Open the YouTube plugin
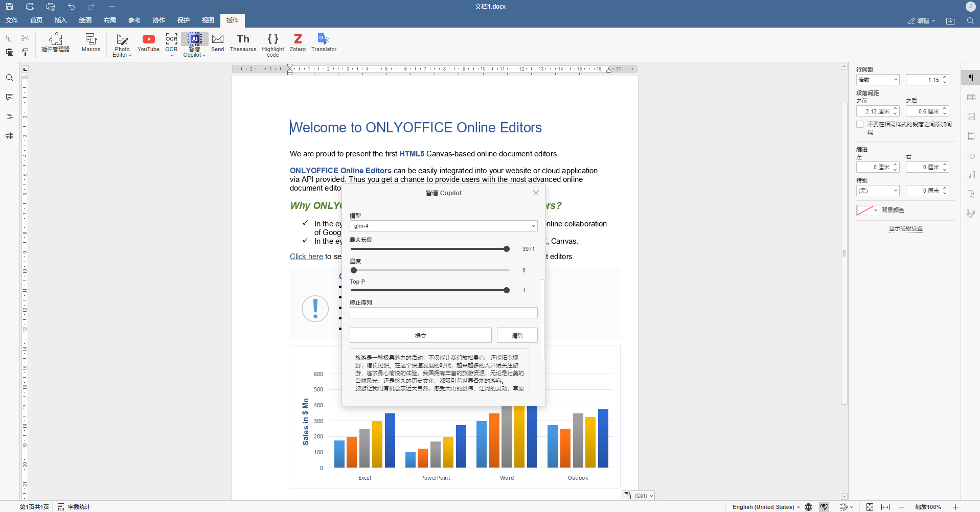 [x=148, y=43]
